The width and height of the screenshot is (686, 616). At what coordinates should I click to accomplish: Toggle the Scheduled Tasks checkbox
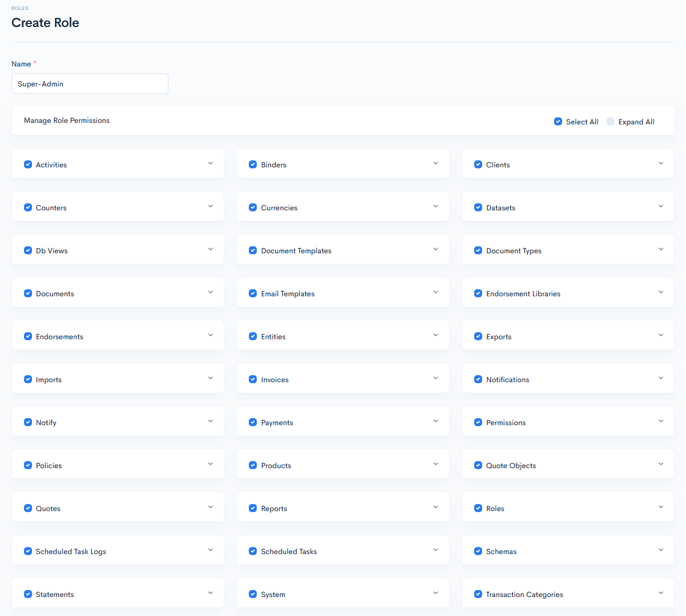coord(253,551)
